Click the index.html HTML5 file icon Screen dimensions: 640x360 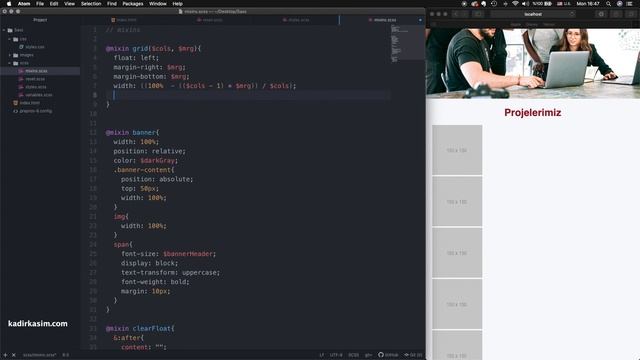click(16, 103)
